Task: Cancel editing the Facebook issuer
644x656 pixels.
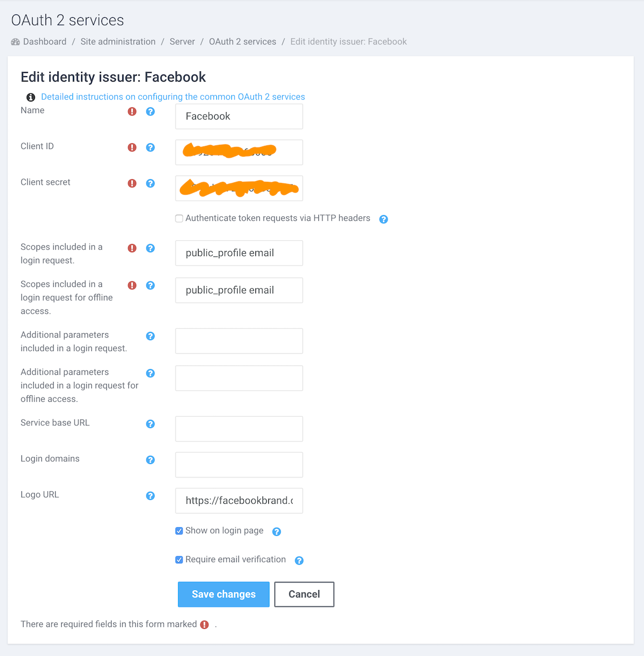Action: tap(304, 594)
